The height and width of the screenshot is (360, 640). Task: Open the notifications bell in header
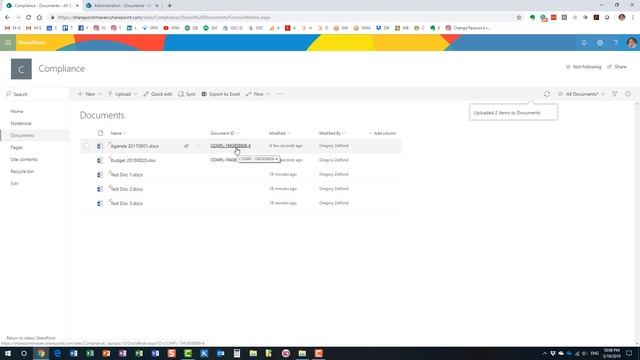pyautogui.click(x=584, y=43)
